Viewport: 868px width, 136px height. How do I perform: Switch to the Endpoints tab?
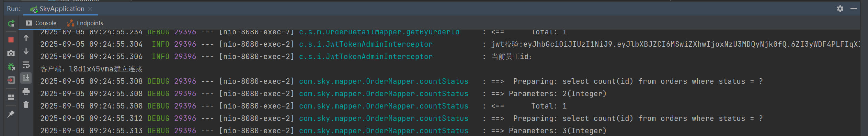85,23
